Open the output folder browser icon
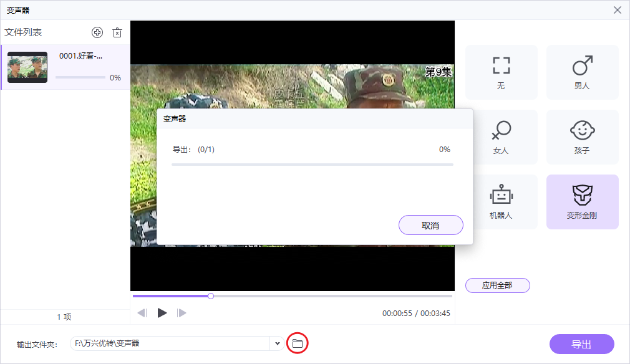 (x=298, y=343)
